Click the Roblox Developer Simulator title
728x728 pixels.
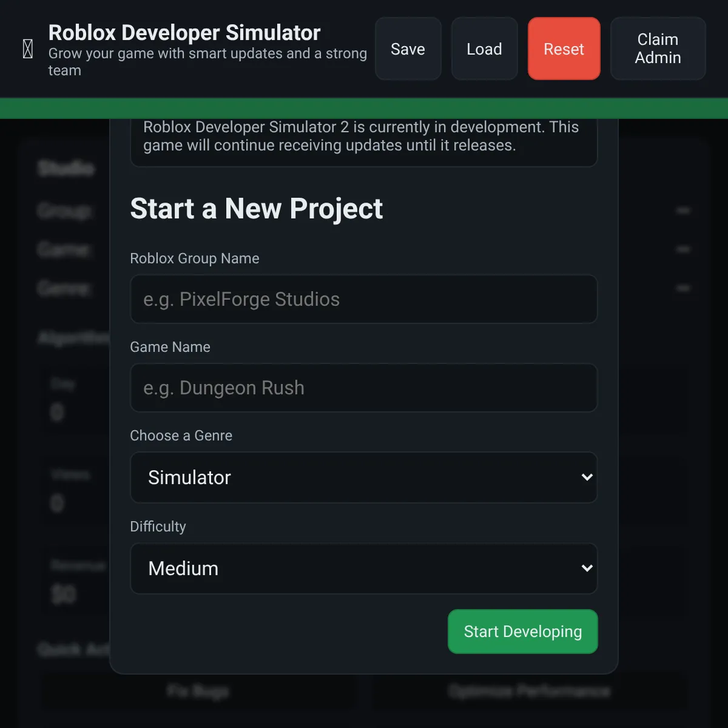coord(184,32)
